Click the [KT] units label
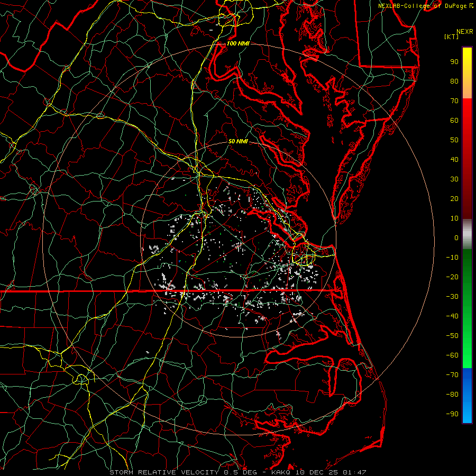The height and width of the screenshot is (476, 476). pyautogui.click(x=452, y=37)
